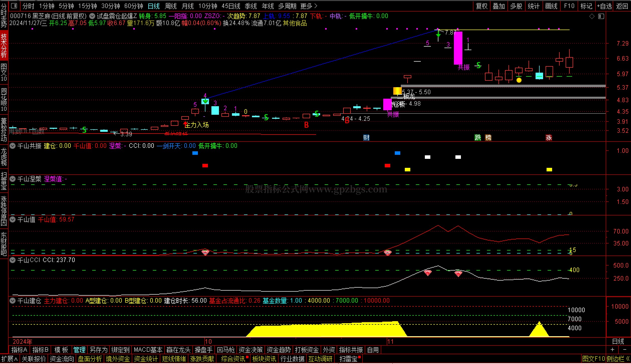Image resolution: width=631 pixels, height=364 pixels.
Task: Expand the 千山CCI indicator menu
Action: click(13, 260)
